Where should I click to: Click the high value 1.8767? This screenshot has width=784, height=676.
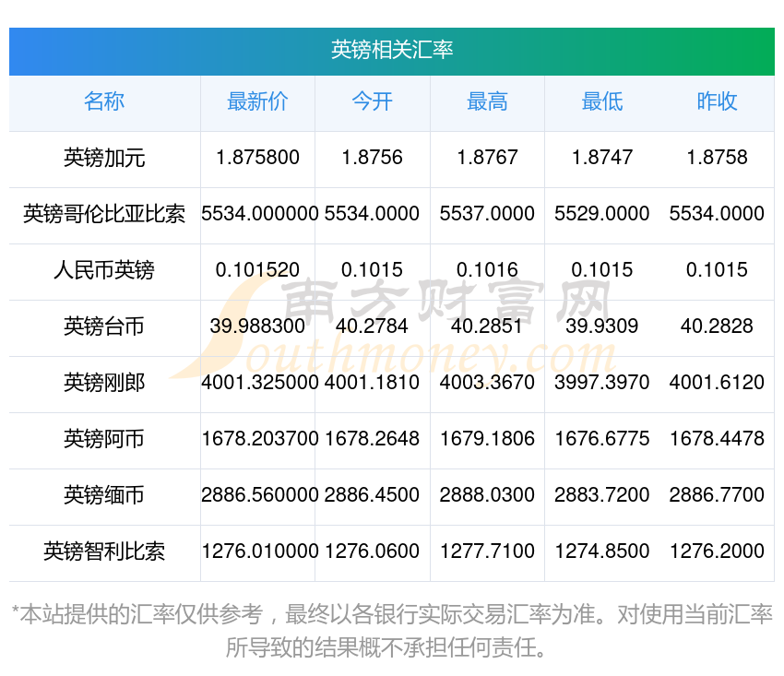point(487,158)
